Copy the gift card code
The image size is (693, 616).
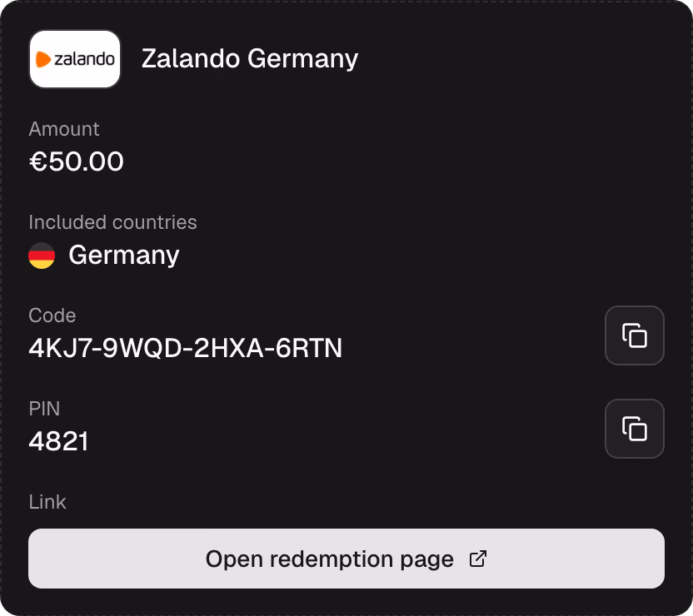click(634, 335)
